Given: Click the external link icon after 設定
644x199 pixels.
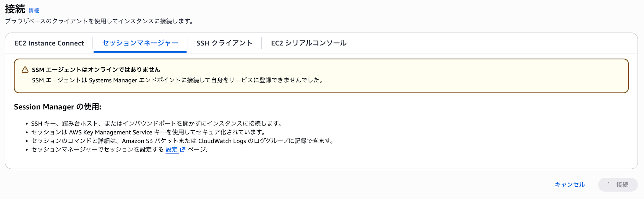Looking at the screenshot, I should coord(182,150).
